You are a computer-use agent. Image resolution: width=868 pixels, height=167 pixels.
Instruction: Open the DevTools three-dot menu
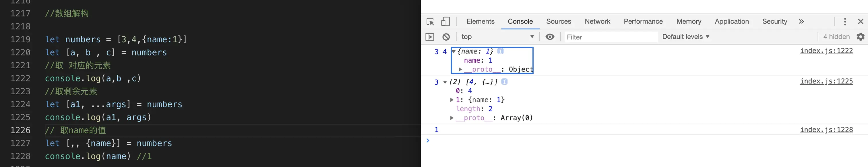click(845, 21)
